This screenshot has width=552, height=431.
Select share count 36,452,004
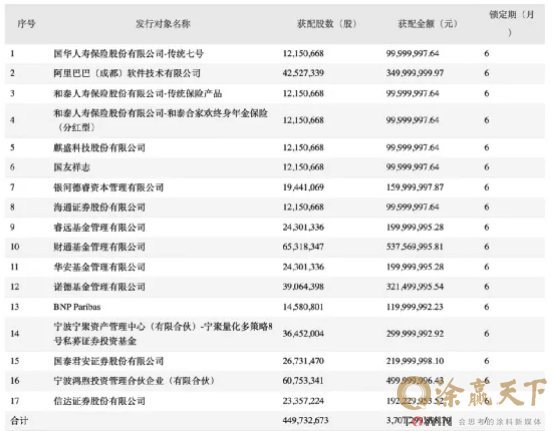point(303,333)
